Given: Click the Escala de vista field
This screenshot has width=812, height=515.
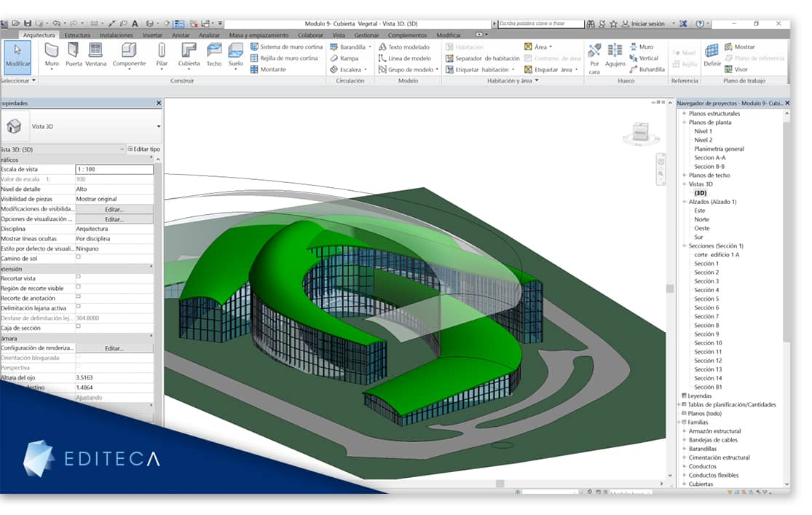Looking at the screenshot, I should pos(114,170).
